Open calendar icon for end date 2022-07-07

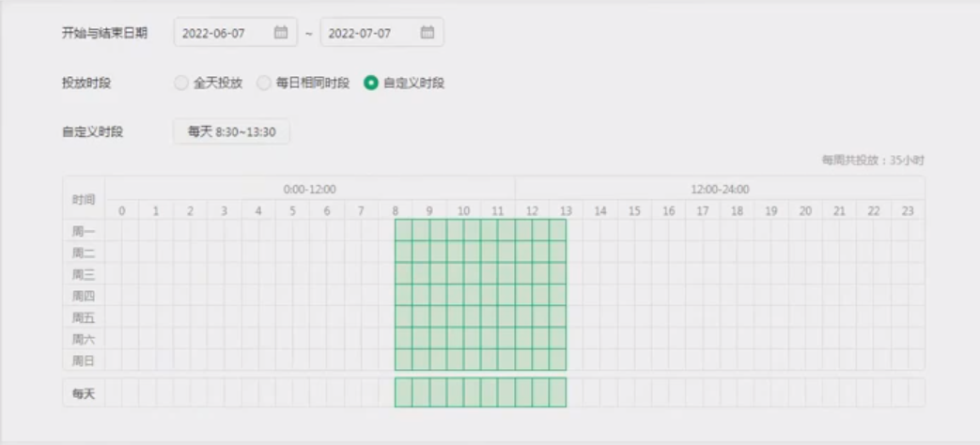[427, 33]
